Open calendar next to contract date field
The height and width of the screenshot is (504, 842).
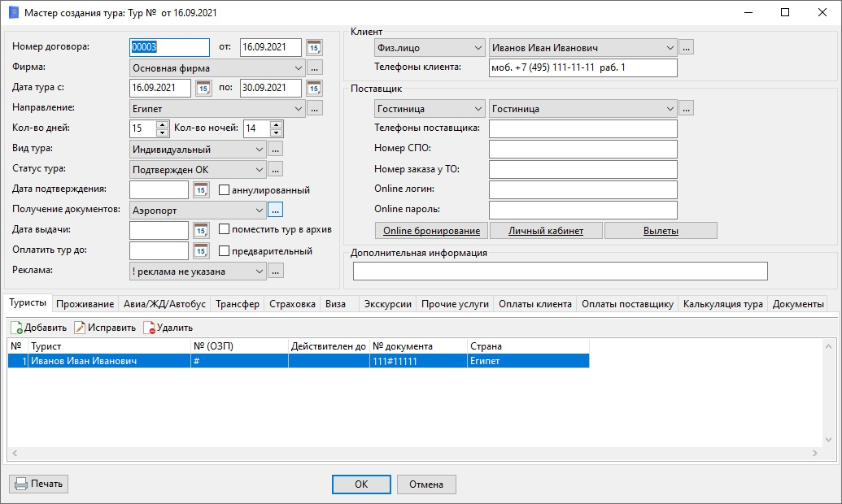[x=314, y=47]
